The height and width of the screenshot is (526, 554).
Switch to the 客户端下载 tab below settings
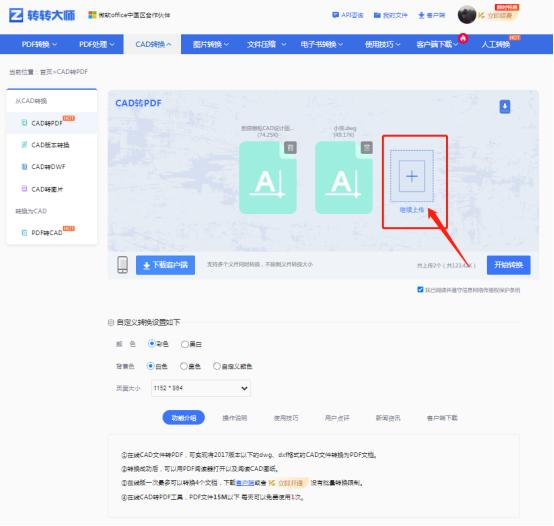(x=442, y=418)
